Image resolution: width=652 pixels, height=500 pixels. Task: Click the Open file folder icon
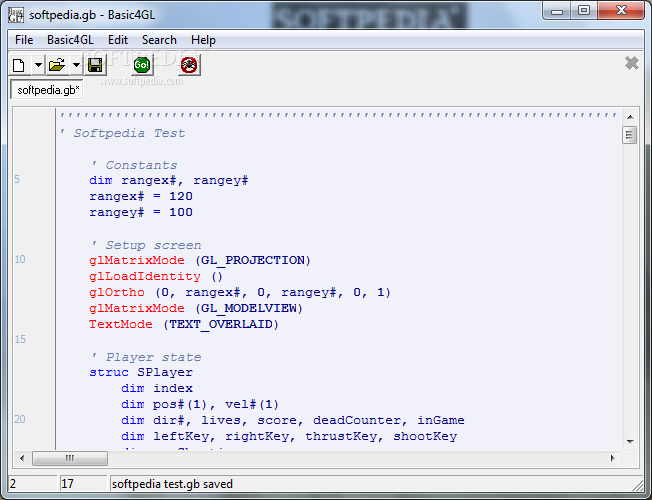57,65
